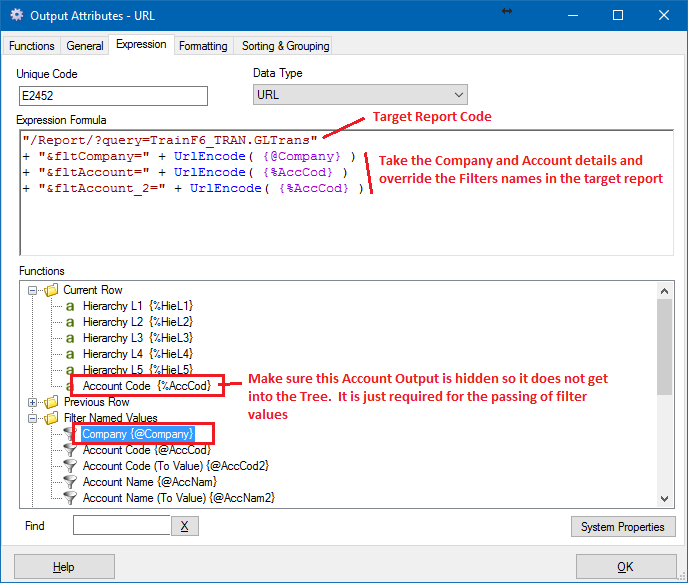Image resolution: width=688 pixels, height=583 pixels.
Task: Click the Filter Named Values folder icon
Action: tap(51, 418)
